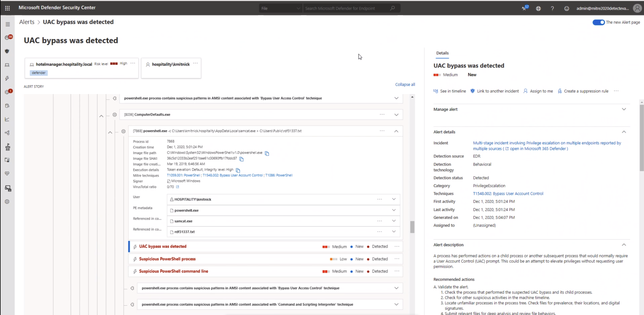Open the laptop Devices sidebar icon
The width and height of the screenshot is (644, 315).
7,65
